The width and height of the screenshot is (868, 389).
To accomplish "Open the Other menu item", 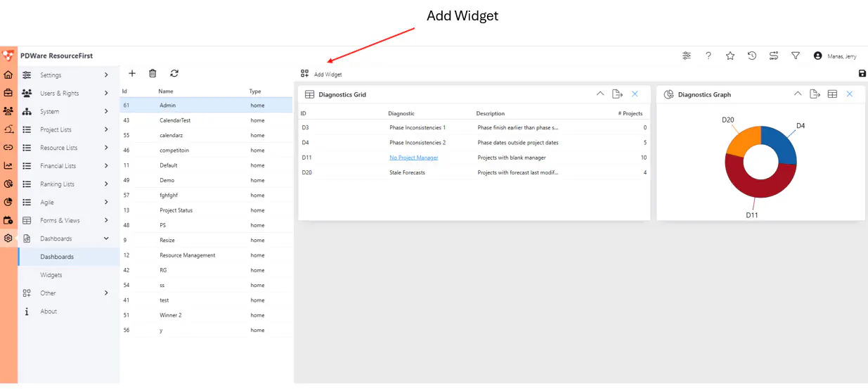I will pos(68,293).
